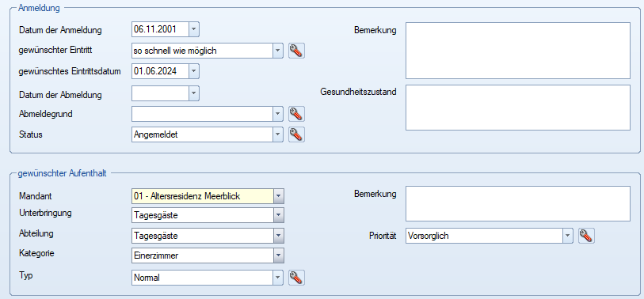Screen dimensions: 644x299
Task: Open the Unterbringung dropdown arrow
Action: [279, 215]
